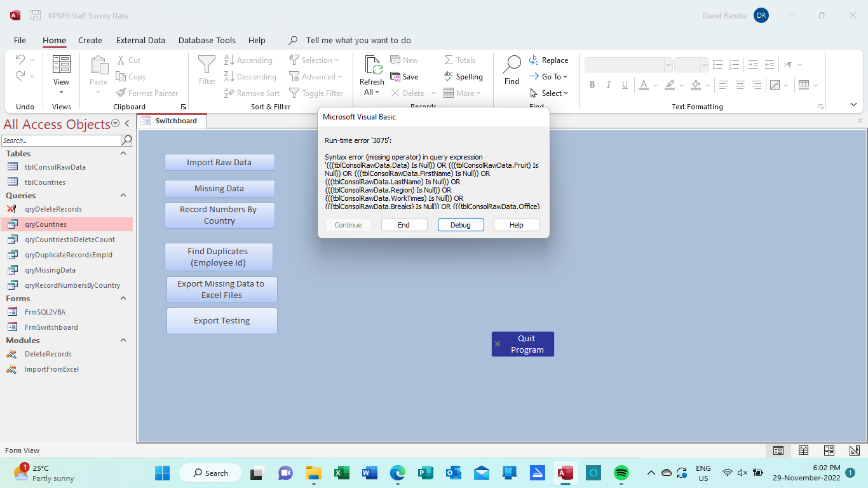
Task: Click the Refresh All icon
Action: tap(372, 65)
